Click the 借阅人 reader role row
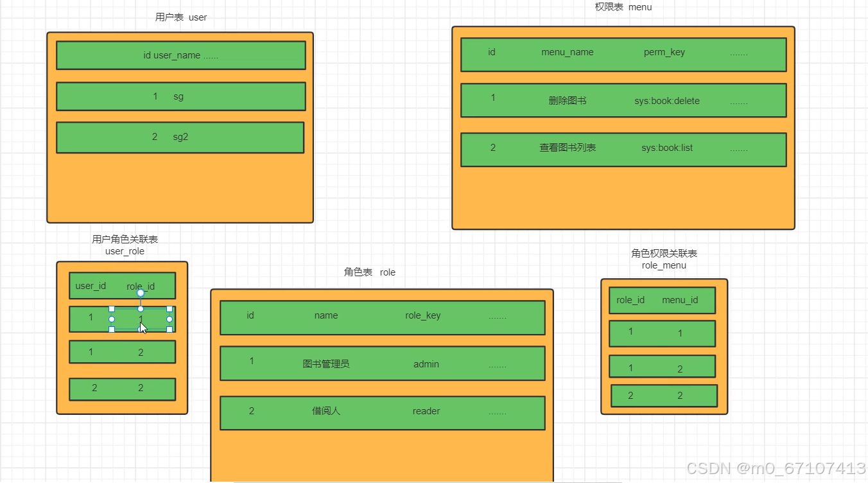Screen dimensions: 868x483 pos(383,412)
